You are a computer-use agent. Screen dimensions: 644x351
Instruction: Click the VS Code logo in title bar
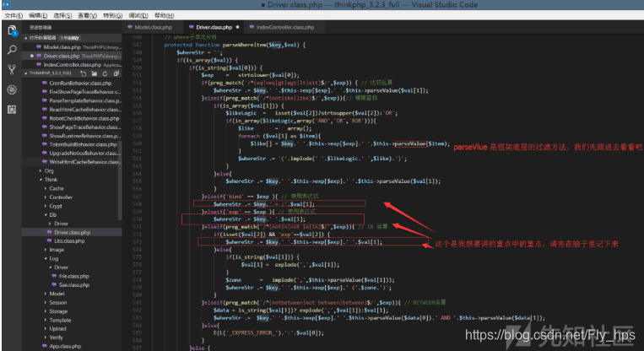[x=6, y=4]
